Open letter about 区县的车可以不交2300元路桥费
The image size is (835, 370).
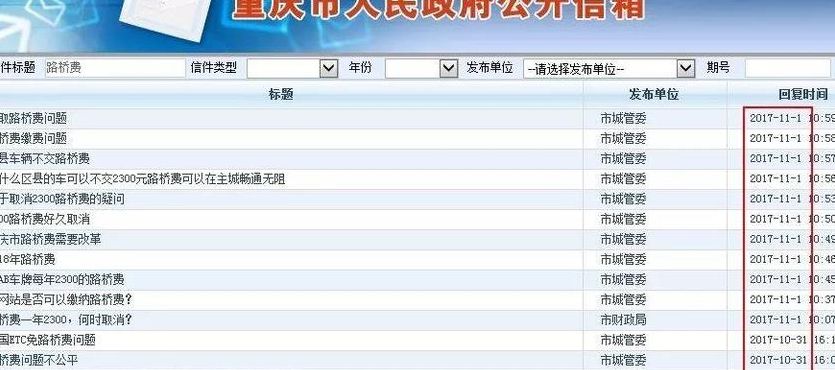click(142, 179)
